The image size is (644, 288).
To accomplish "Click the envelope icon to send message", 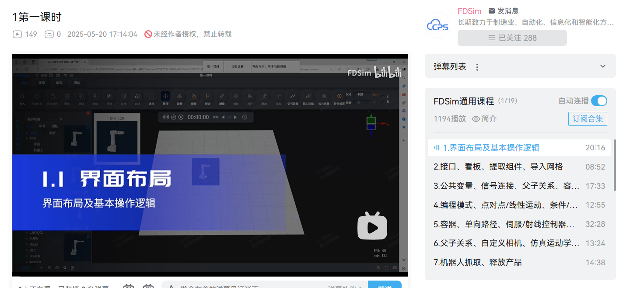I will coord(492,11).
